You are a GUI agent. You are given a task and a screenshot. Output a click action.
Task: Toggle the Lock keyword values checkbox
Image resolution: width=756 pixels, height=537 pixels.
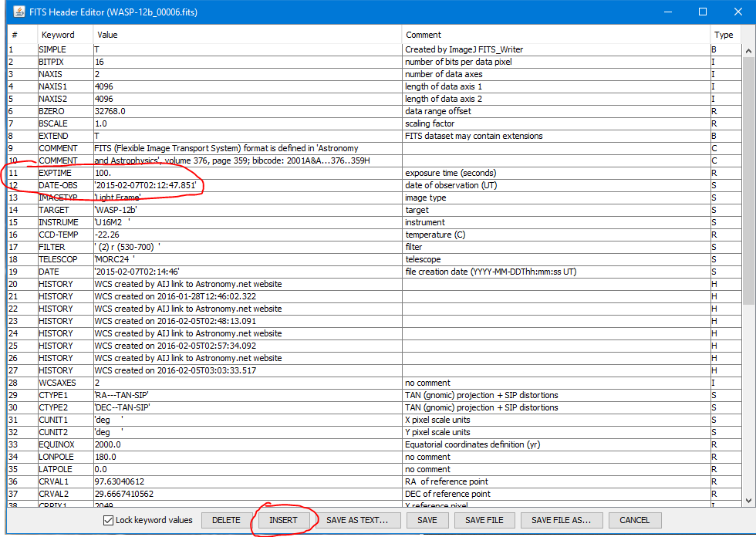click(x=109, y=520)
